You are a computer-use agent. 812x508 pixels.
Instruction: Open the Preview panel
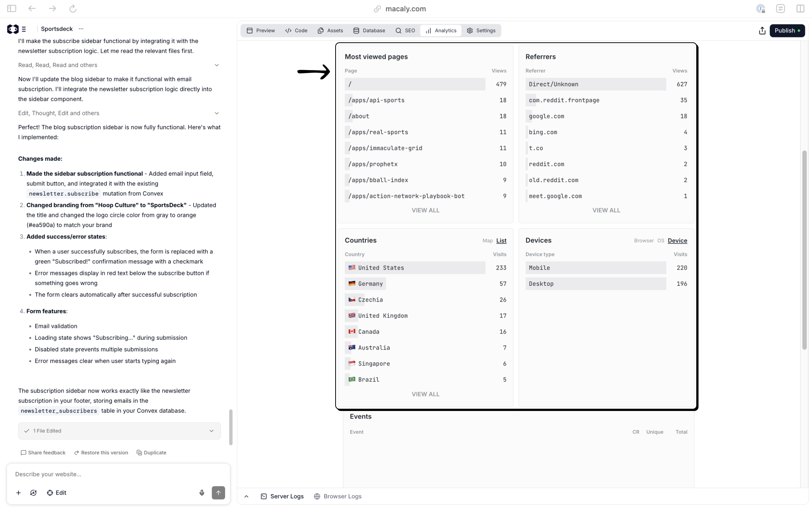[260, 30]
